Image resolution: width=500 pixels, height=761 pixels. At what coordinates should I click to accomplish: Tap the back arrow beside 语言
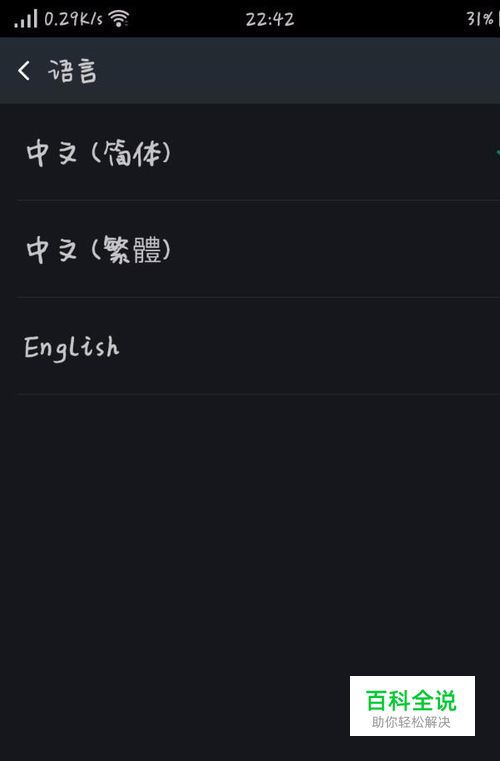pyautogui.click(x=24, y=71)
